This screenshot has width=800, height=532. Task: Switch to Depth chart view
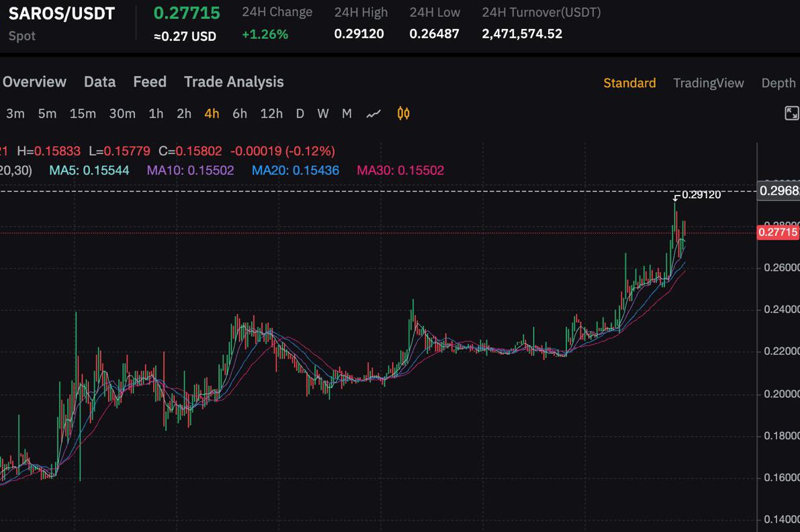tap(779, 83)
